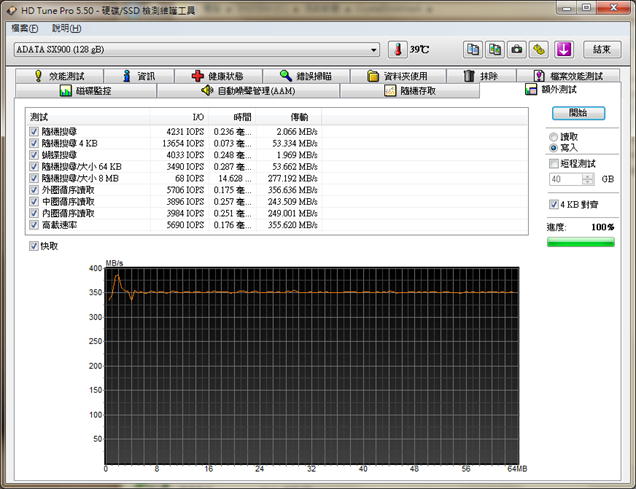Open the 說明(H) help menu

point(67,28)
